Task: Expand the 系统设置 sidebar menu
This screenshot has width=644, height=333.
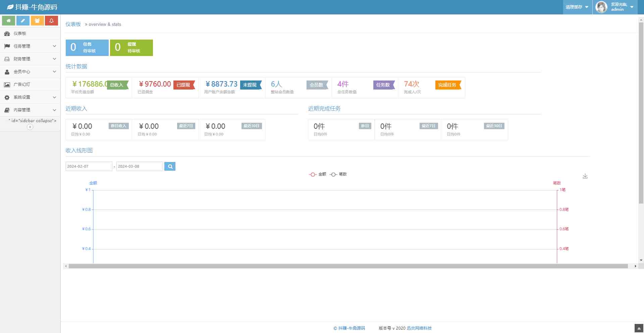Action: (x=30, y=97)
